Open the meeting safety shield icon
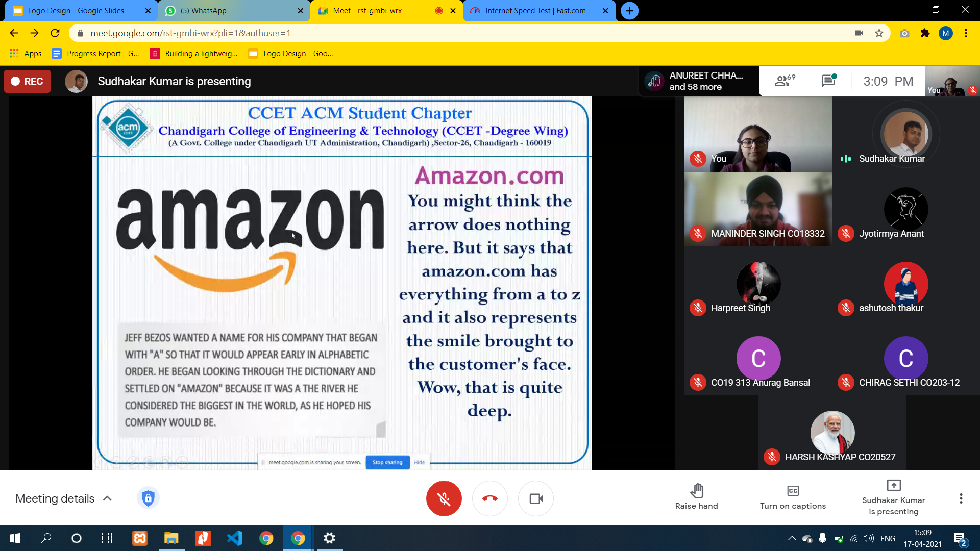The image size is (980, 551). point(148,498)
